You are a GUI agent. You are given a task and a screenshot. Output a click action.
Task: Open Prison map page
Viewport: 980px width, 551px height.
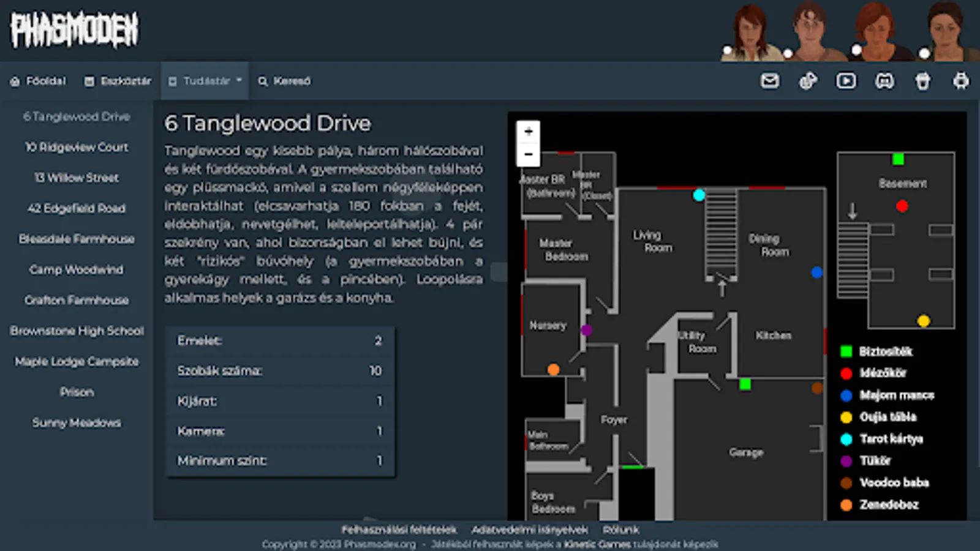coord(77,392)
